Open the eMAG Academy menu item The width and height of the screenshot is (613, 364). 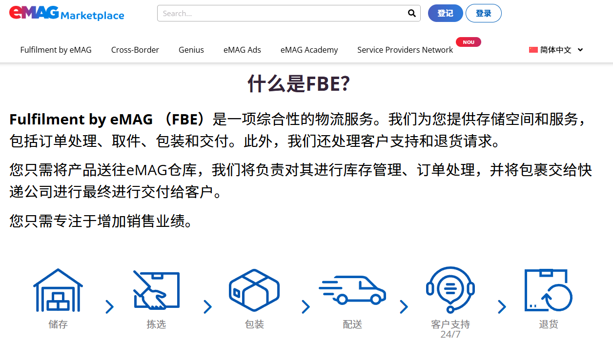click(309, 50)
